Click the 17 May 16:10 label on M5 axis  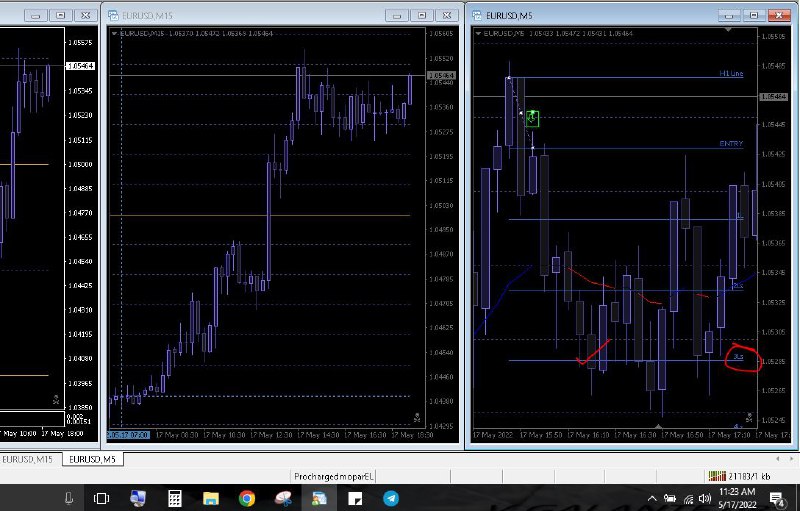588,435
